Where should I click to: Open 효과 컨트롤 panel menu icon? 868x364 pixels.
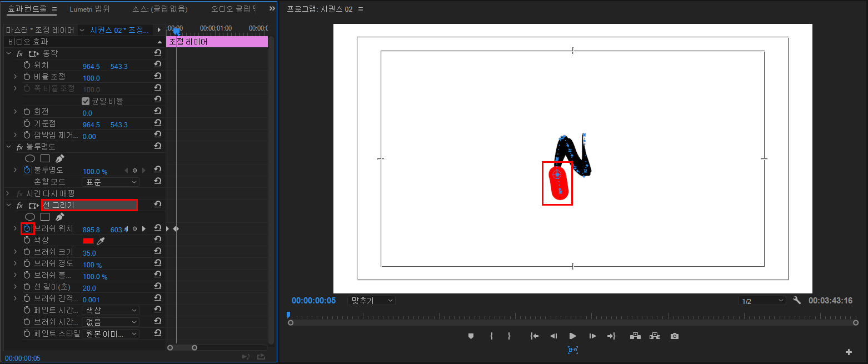54,9
